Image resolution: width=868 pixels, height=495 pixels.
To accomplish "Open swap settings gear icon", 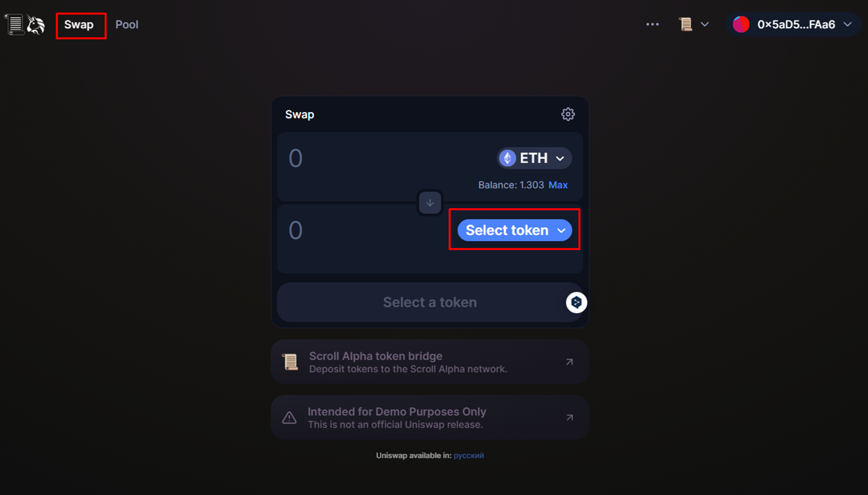I will 568,115.
